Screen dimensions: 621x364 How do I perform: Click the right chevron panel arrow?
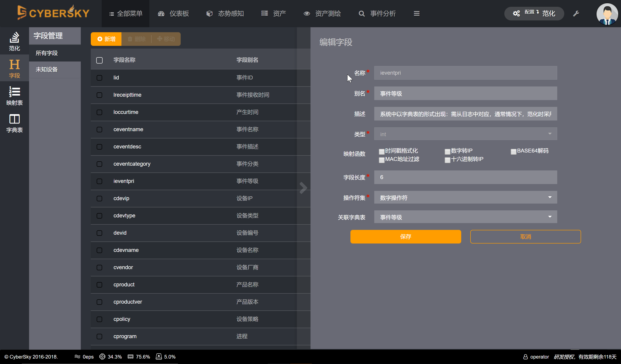[x=303, y=188]
